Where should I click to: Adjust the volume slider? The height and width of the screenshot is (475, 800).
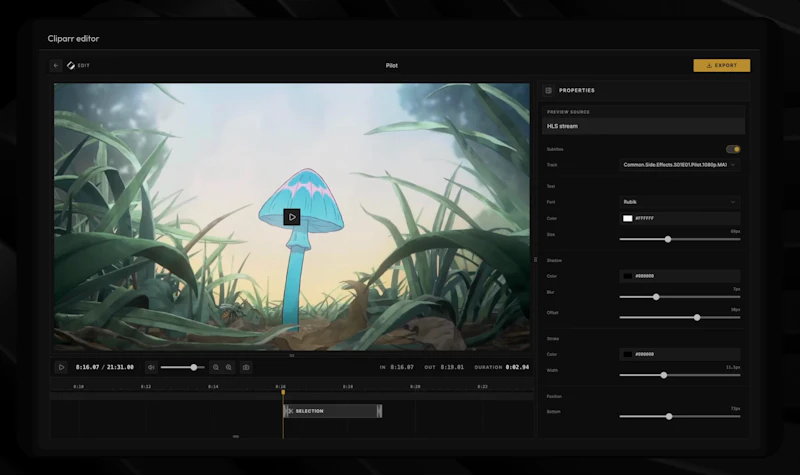182,367
